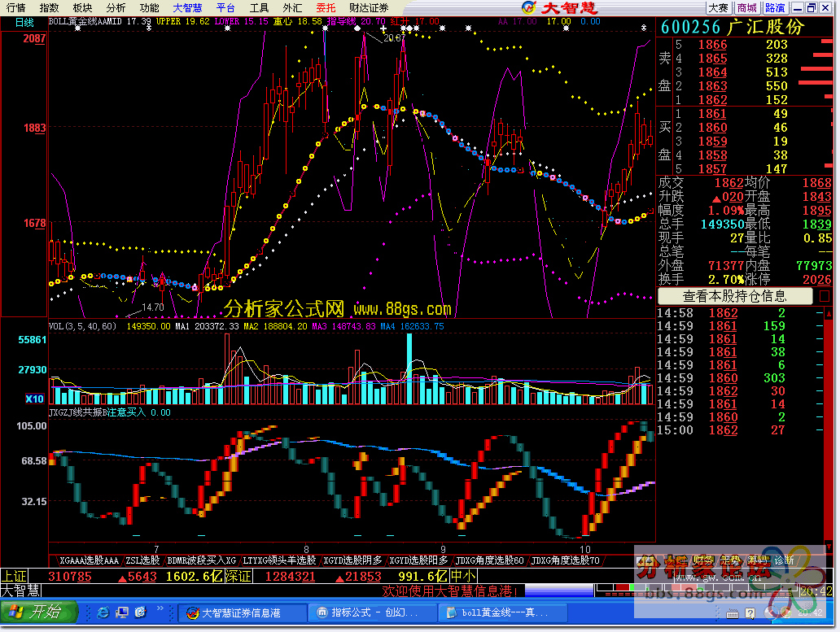Click 查看本股持仓信息 button

734,296
